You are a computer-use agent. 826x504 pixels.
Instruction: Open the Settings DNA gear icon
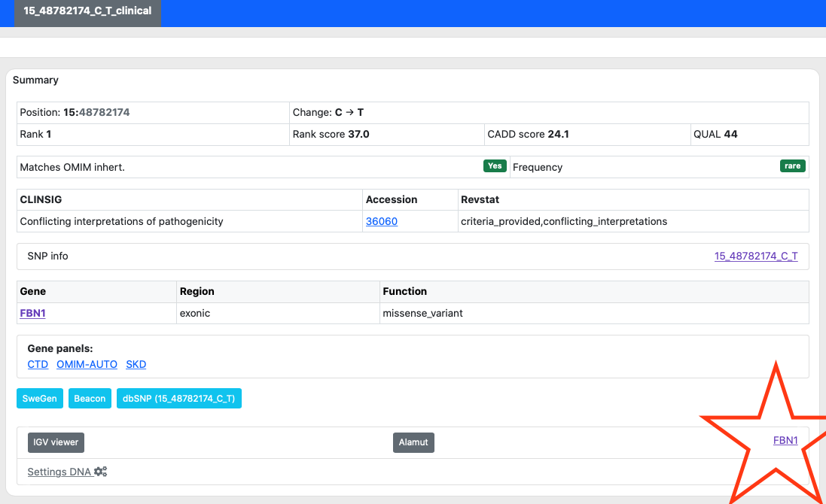(x=100, y=471)
